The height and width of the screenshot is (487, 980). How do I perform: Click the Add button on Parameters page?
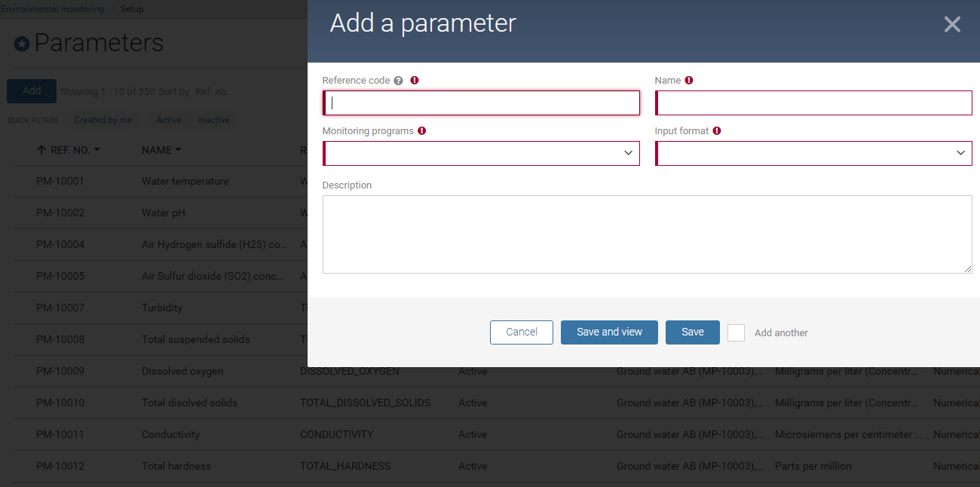(32, 91)
